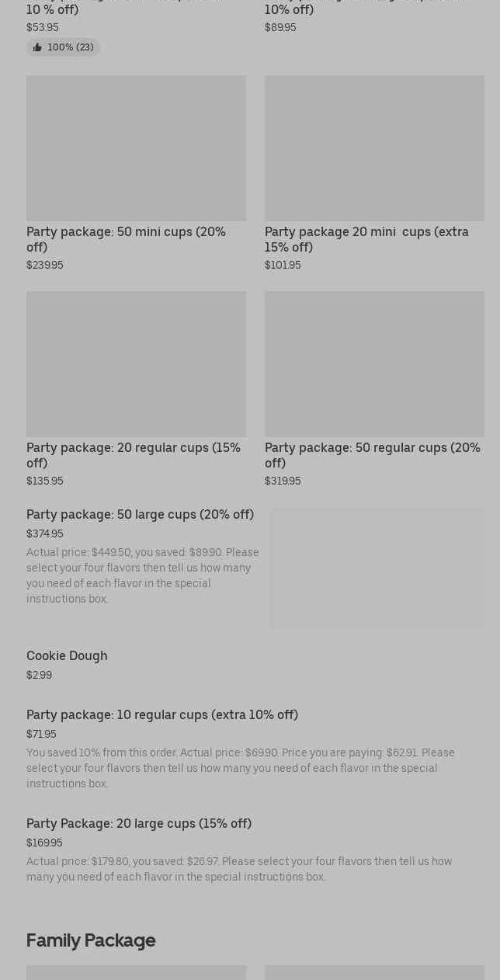Click the $2.99 Cookie Dough price
Viewport: 500px width, 980px height.
[40, 676]
